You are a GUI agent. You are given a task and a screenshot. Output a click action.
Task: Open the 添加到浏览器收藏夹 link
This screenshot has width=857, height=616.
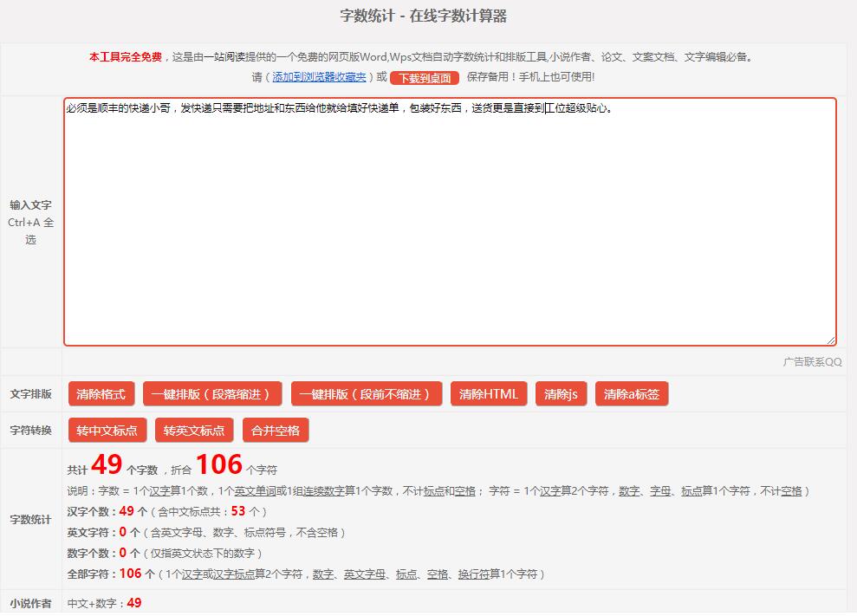[x=319, y=77]
